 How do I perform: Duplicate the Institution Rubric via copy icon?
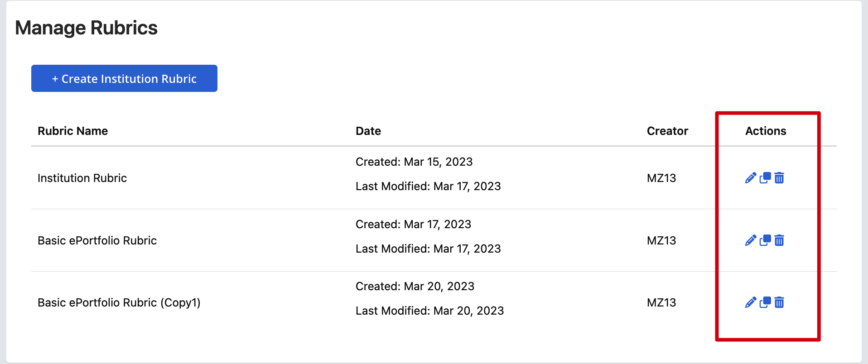pos(765,178)
